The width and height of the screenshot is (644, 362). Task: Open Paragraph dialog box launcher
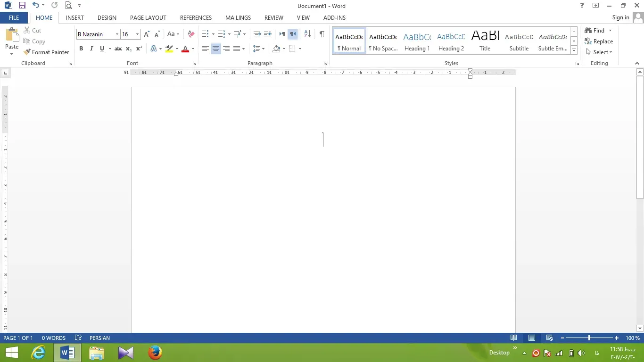click(x=325, y=63)
